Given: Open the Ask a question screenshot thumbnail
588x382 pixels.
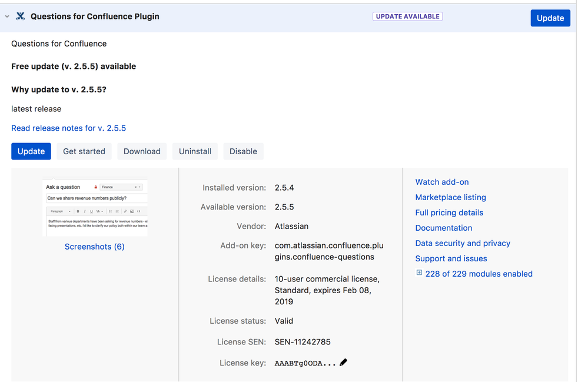Looking at the screenshot, I should pyautogui.click(x=95, y=207).
